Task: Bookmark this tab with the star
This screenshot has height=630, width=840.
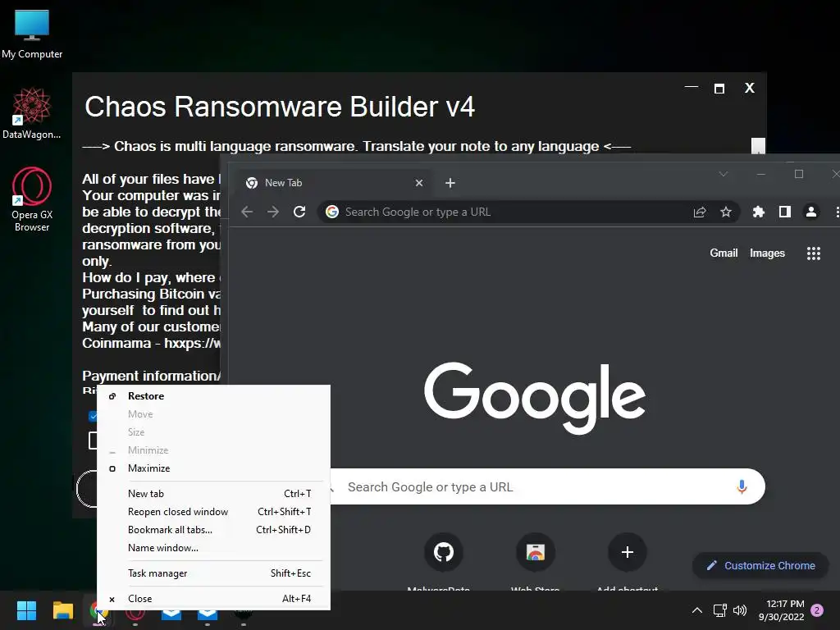Action: pyautogui.click(x=726, y=212)
